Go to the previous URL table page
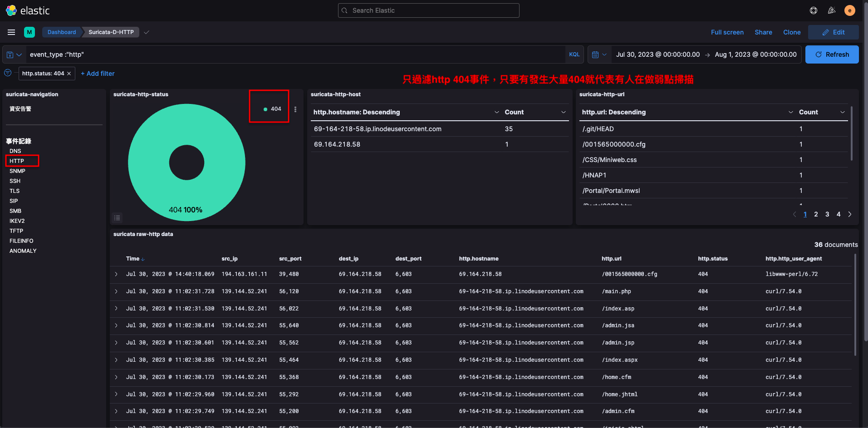The image size is (868, 428). pyautogui.click(x=794, y=214)
